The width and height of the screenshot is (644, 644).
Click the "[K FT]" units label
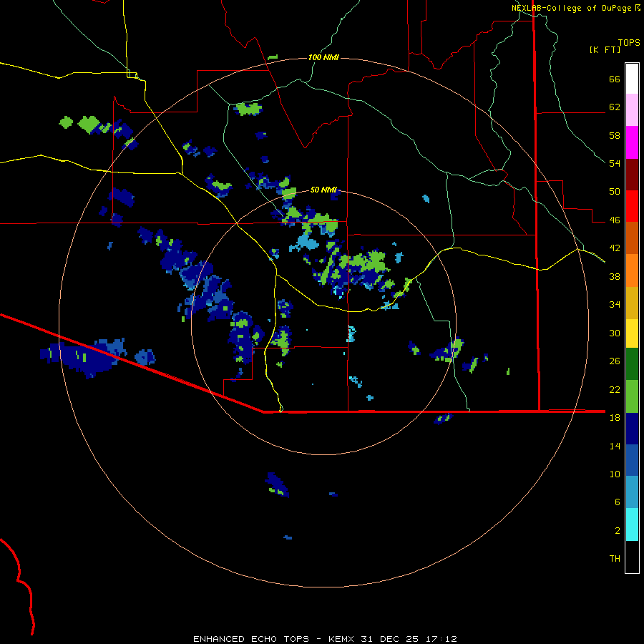605,49
